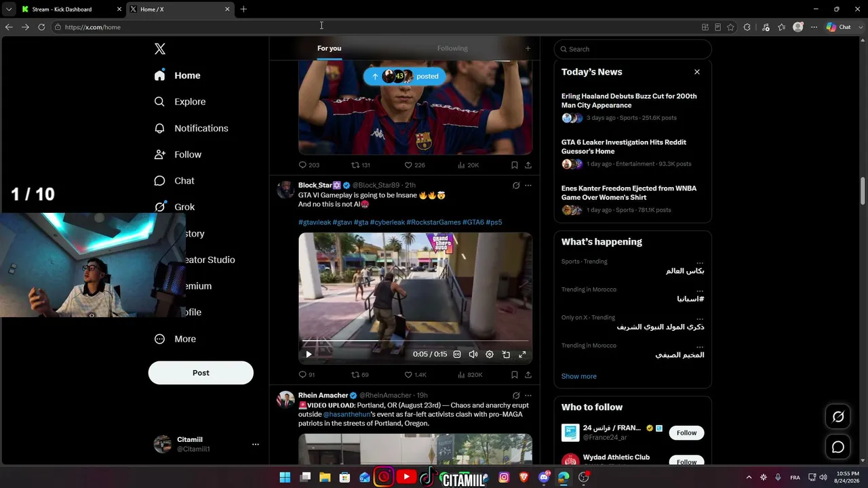The height and width of the screenshot is (488, 868).
Task: Open the floating messages button
Action: 838,447
